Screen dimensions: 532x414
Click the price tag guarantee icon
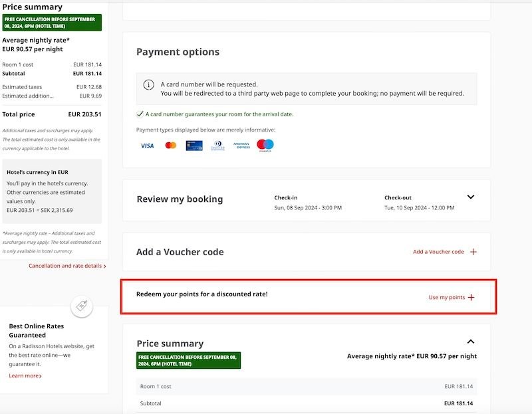(82, 306)
